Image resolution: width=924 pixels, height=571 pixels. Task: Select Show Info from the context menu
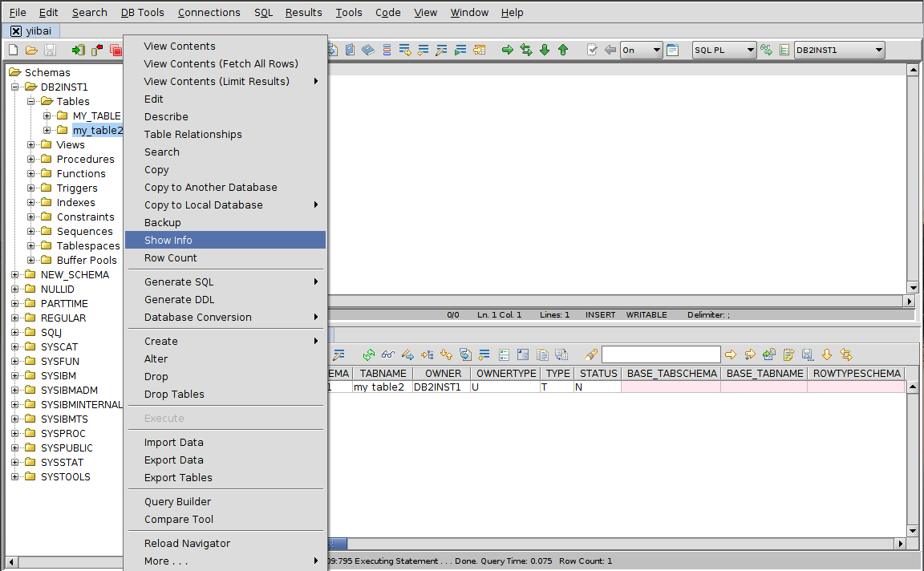168,240
